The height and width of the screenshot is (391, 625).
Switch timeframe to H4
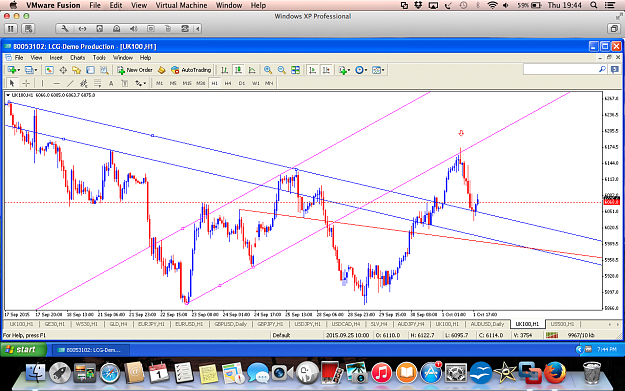coord(228,83)
